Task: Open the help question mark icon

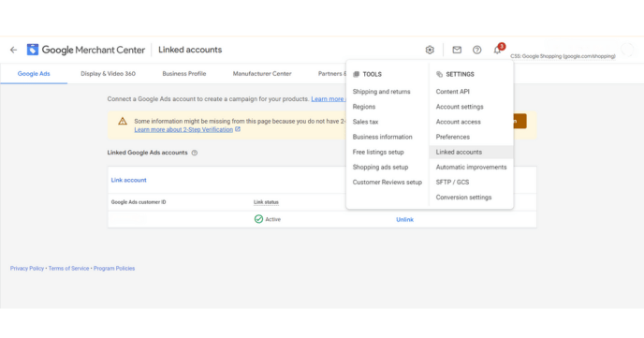Action: tap(476, 50)
